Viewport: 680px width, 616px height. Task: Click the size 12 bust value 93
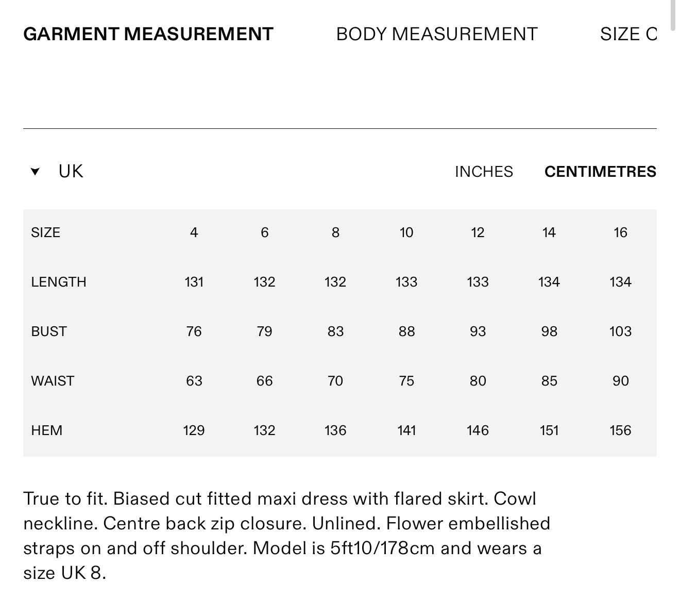(x=478, y=331)
